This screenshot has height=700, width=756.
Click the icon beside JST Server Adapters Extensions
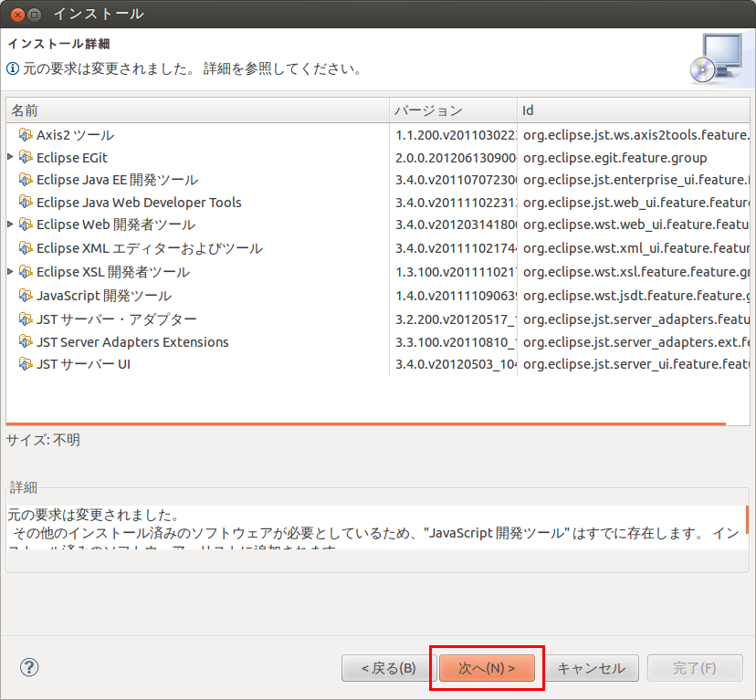coord(26,341)
